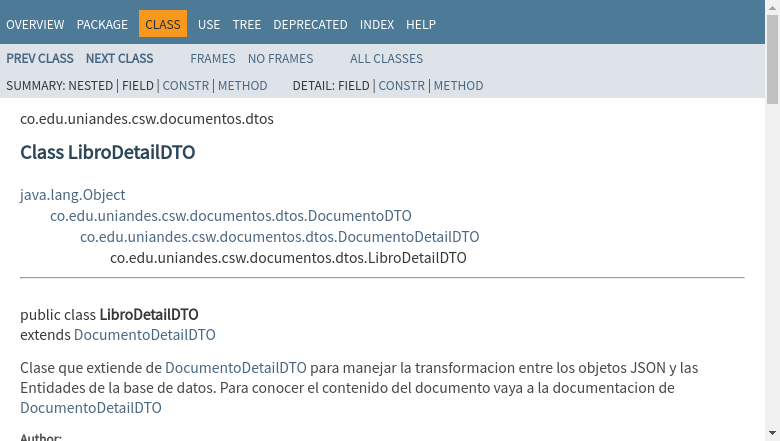The width and height of the screenshot is (780, 441).
Task: Open the Deprecated list
Action: tap(310, 24)
